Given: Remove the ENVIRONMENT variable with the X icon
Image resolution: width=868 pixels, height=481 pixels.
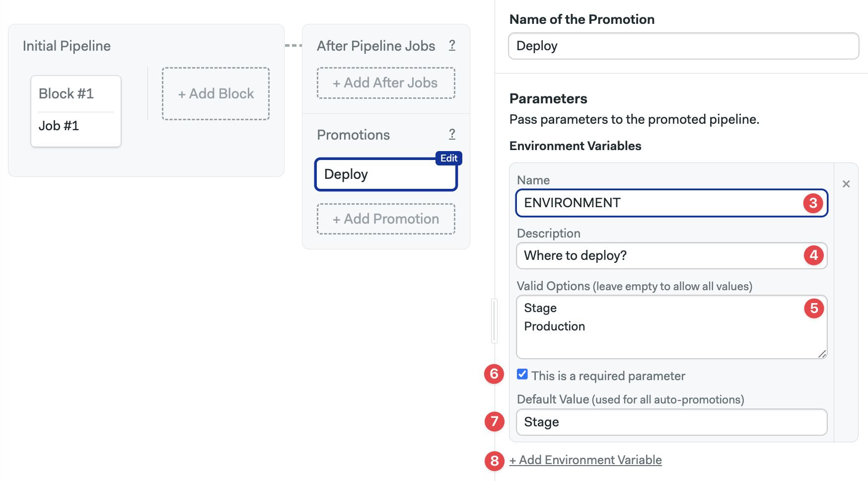Looking at the screenshot, I should pyautogui.click(x=846, y=184).
